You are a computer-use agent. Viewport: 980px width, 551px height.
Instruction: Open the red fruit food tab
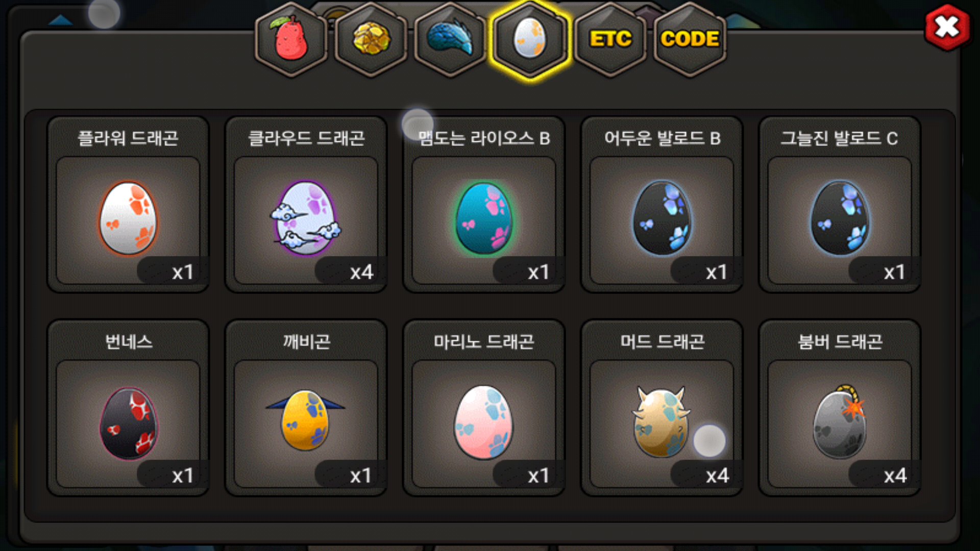click(291, 40)
